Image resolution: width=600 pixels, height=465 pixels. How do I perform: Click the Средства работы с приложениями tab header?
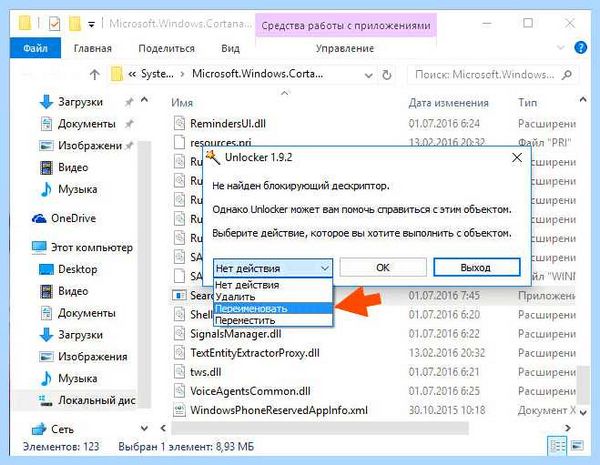346,26
